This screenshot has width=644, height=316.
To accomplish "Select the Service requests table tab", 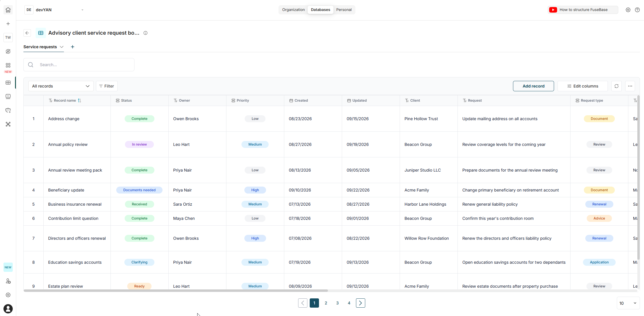I will (x=40, y=47).
